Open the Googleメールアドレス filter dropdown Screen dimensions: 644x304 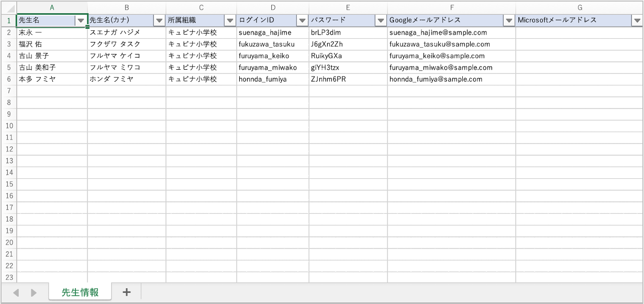click(x=509, y=20)
